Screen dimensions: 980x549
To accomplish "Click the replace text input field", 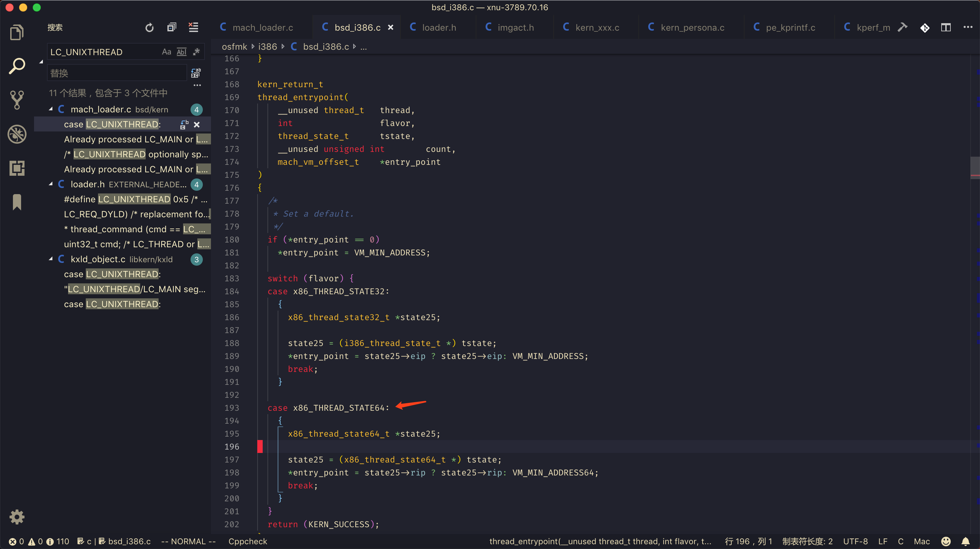I will tap(117, 73).
